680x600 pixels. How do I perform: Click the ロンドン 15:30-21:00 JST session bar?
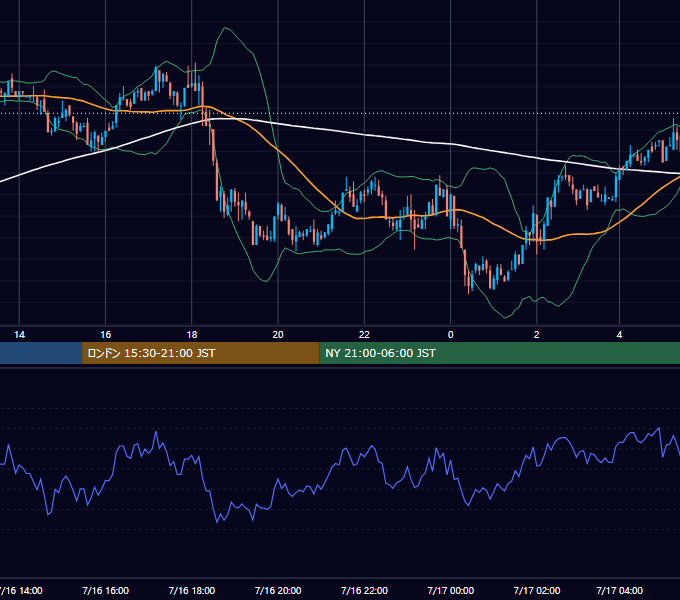pos(200,353)
